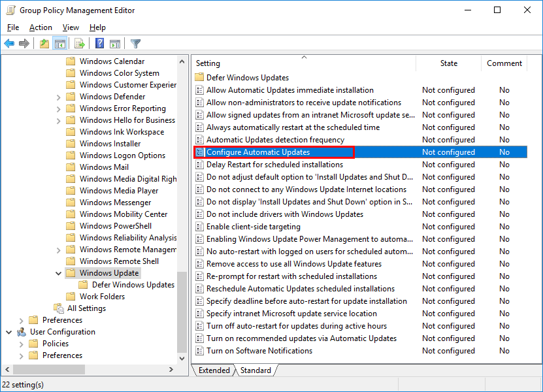Image resolution: width=543 pixels, height=392 pixels.
Task: Select the Windows Ink Workspace folder
Action: tap(122, 131)
